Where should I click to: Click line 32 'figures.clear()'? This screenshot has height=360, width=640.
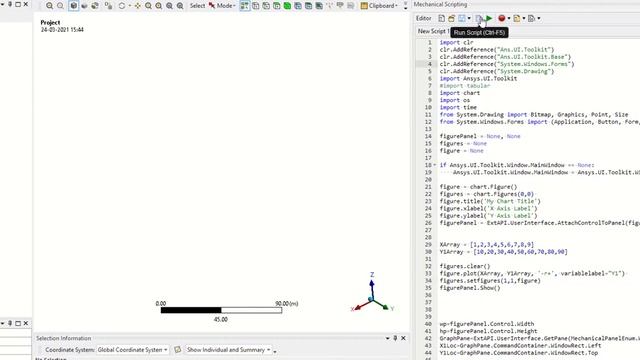[465, 267]
